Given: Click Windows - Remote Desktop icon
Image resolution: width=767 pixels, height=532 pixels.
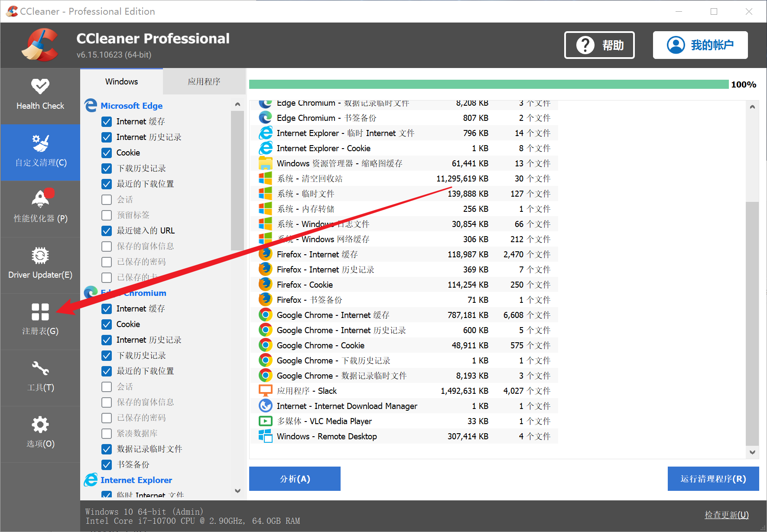Looking at the screenshot, I should coord(265,436).
